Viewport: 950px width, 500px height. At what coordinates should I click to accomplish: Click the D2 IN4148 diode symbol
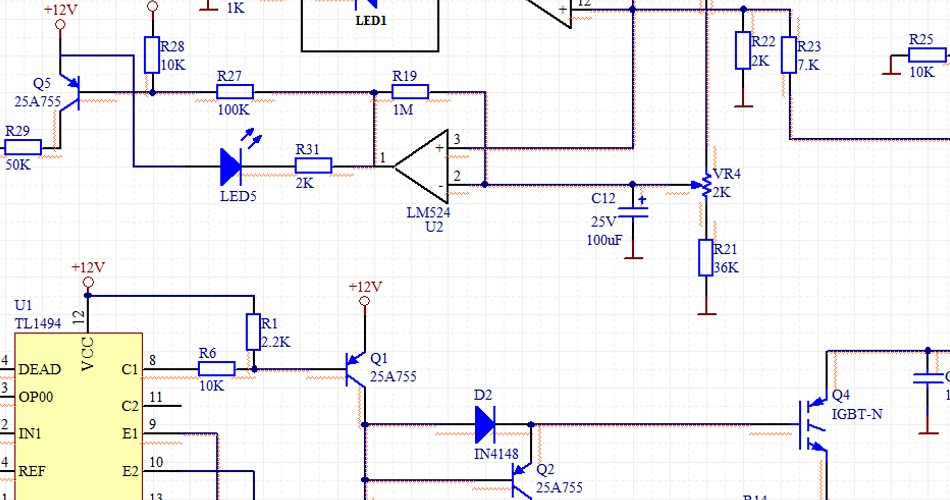point(485,425)
